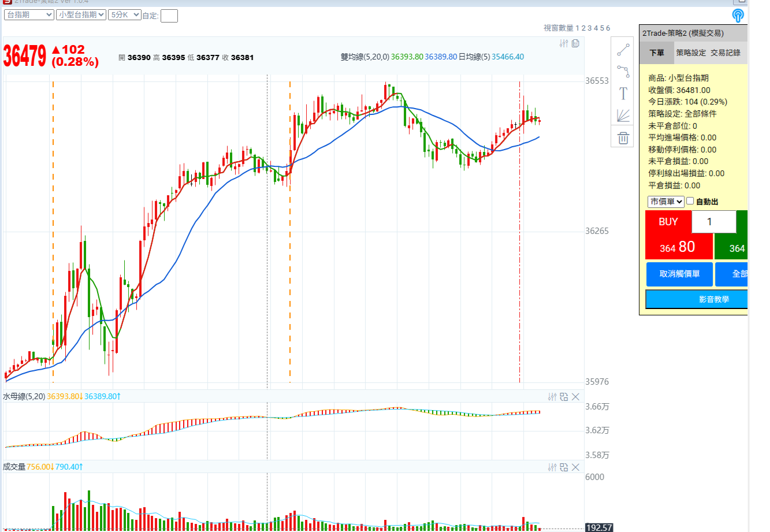Open settings sliders for 成交量 panel
770x532 pixels.
click(x=552, y=467)
